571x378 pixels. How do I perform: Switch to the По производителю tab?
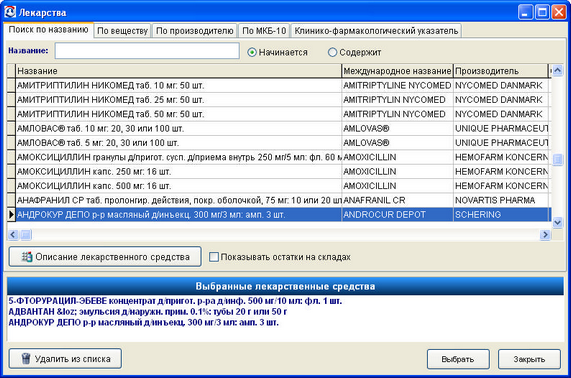tap(194, 31)
